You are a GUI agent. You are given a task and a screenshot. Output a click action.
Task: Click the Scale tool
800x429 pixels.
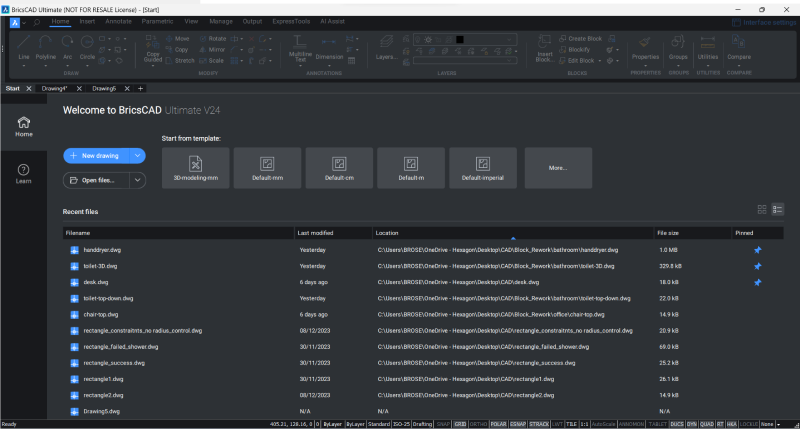tap(211, 60)
